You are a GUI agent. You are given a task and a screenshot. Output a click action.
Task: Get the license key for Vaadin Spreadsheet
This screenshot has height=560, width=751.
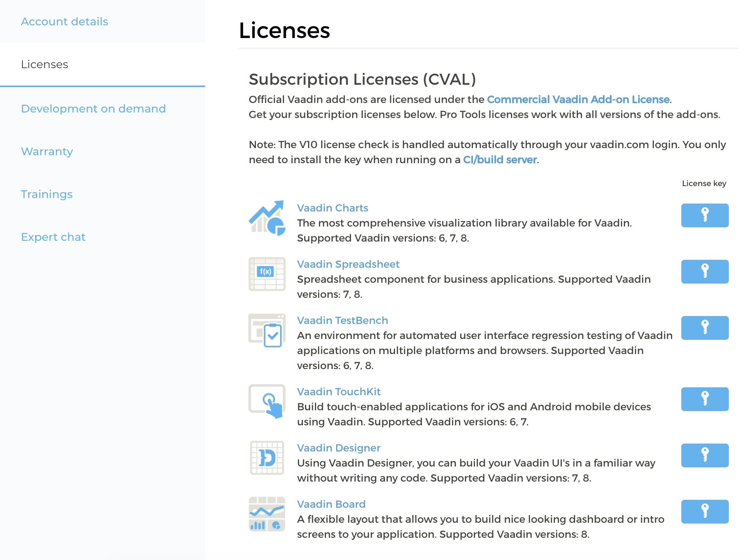click(x=705, y=272)
